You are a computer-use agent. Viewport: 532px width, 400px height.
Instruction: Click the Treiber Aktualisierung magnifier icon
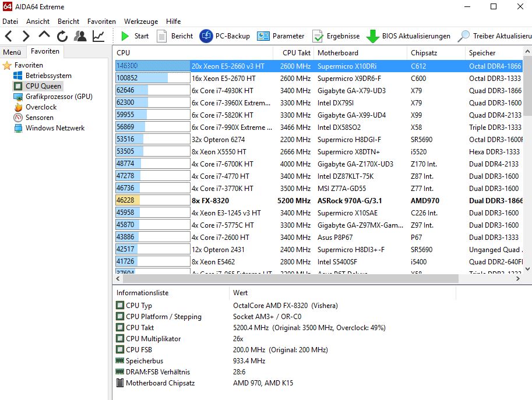click(x=463, y=36)
